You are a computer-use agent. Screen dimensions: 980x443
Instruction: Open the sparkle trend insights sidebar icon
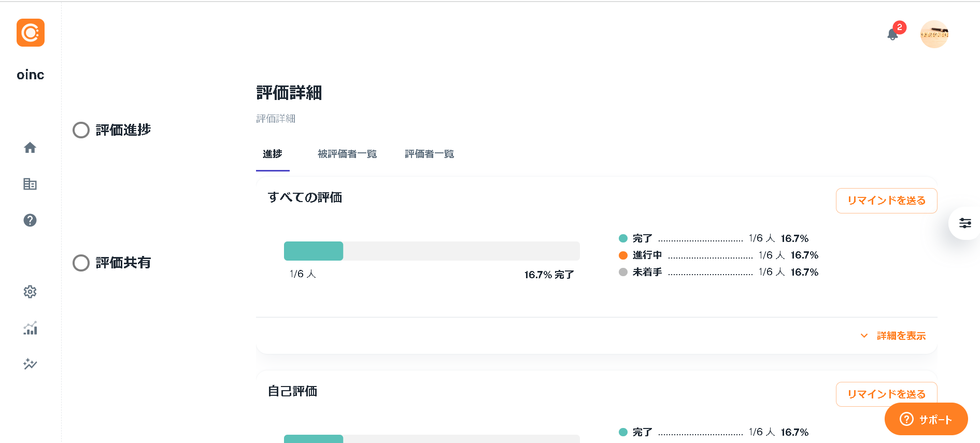pyautogui.click(x=30, y=364)
